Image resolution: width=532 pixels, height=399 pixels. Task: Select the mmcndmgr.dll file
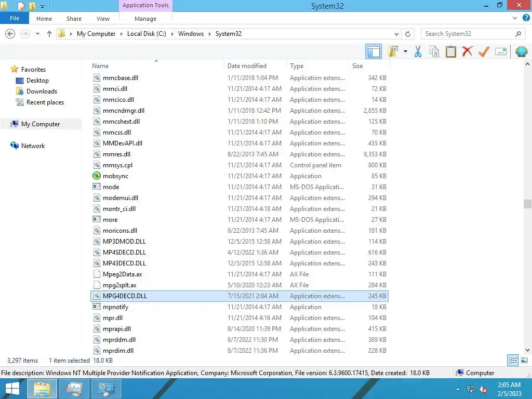pyautogui.click(x=124, y=111)
